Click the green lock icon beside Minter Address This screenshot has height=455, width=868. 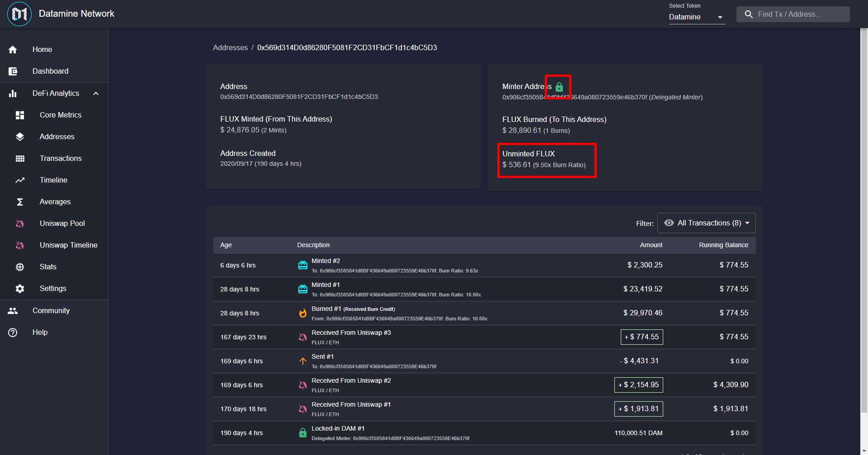[x=559, y=87]
